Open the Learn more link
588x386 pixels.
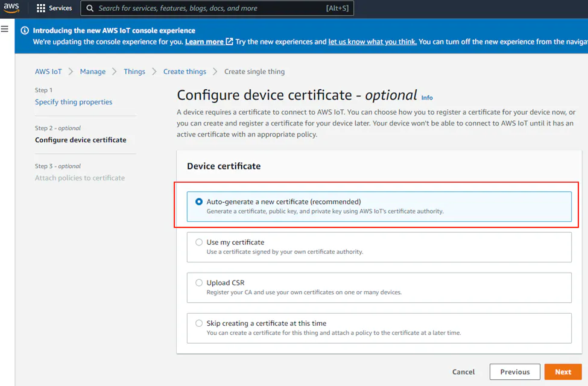204,42
